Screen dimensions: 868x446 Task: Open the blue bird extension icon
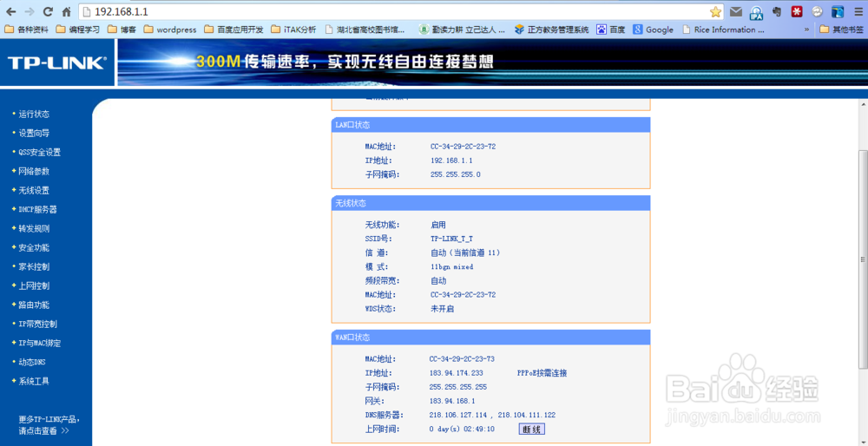[838, 11]
